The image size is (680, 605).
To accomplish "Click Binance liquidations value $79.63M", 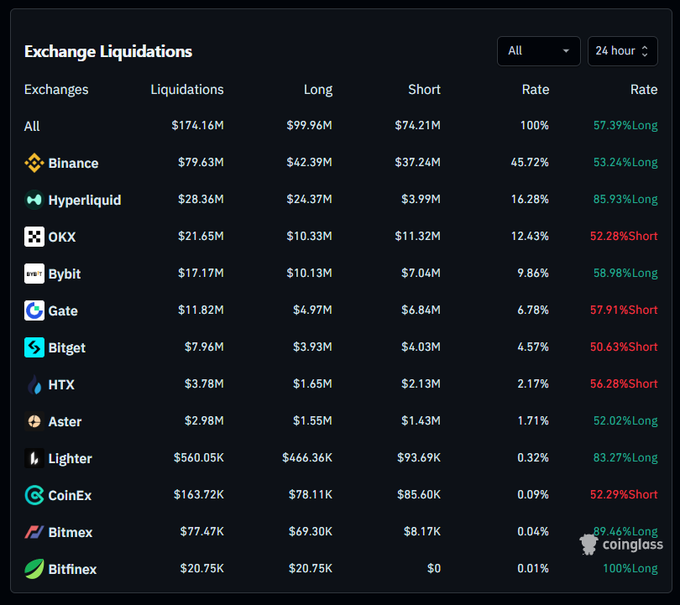I will 201,162.
